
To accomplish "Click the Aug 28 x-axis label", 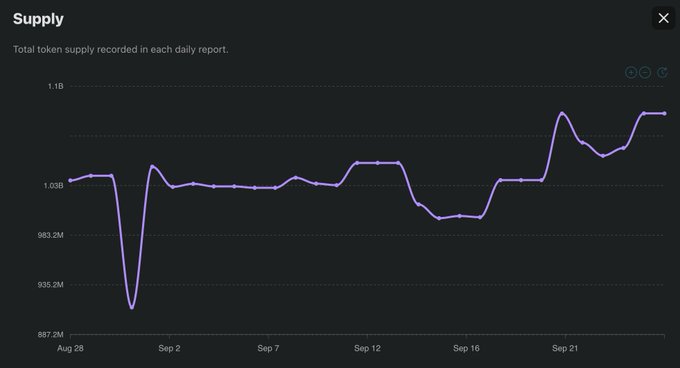I will click(x=70, y=348).
